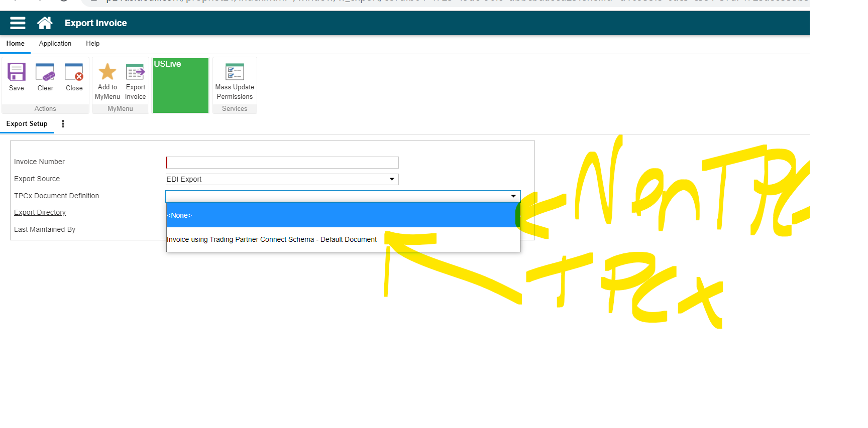The height and width of the screenshot is (428, 868).
Task: Select the Home ribbon tab
Action: coord(16,44)
